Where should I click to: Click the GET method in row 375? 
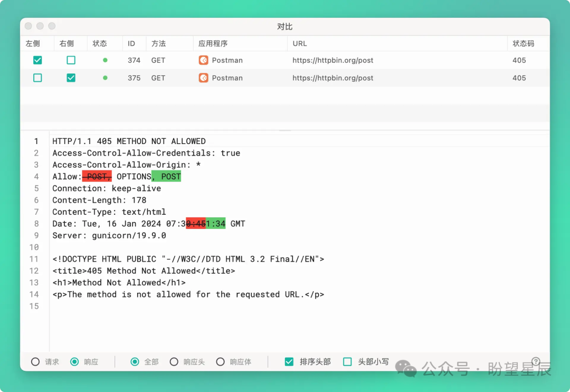[x=158, y=78]
